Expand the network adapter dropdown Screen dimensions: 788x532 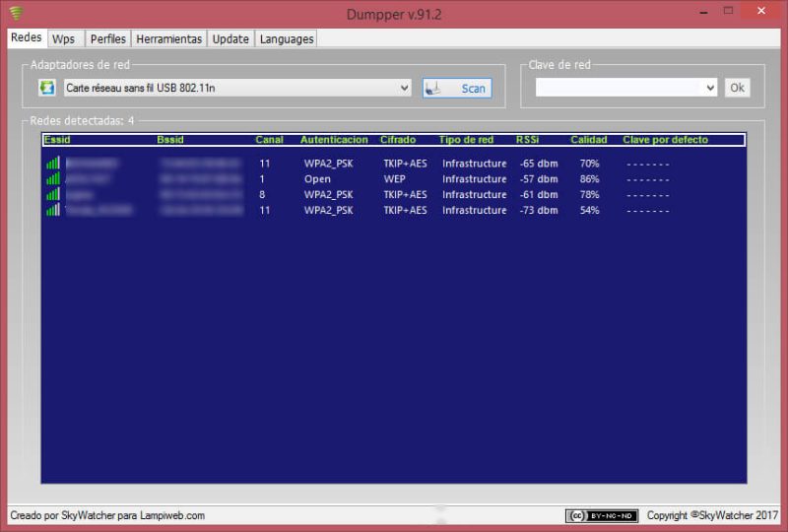(404, 88)
